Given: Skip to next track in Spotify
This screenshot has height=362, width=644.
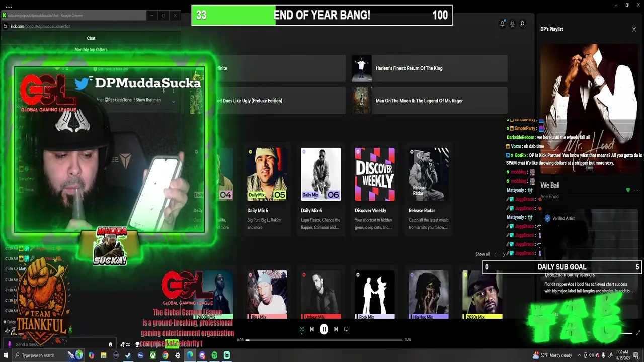Looking at the screenshot, I should tap(336, 329).
